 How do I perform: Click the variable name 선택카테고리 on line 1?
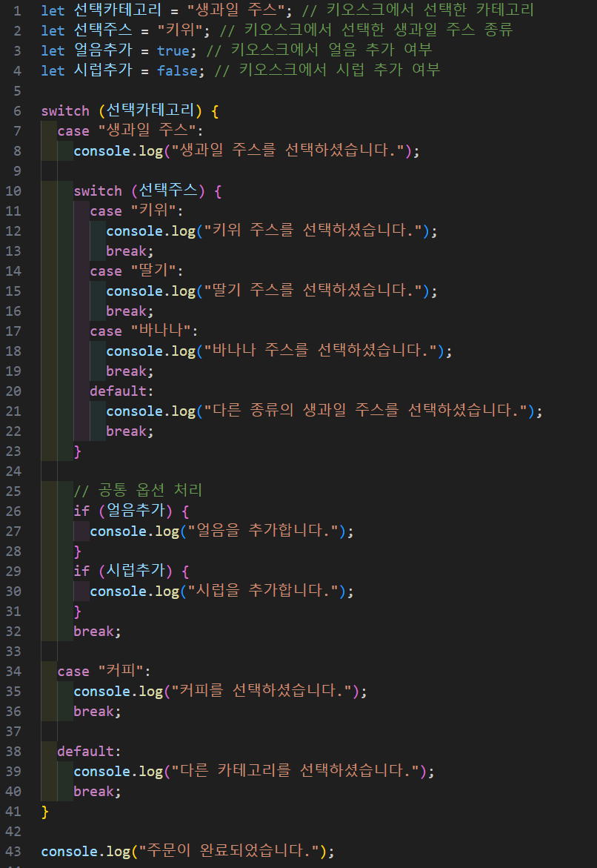click(x=117, y=10)
